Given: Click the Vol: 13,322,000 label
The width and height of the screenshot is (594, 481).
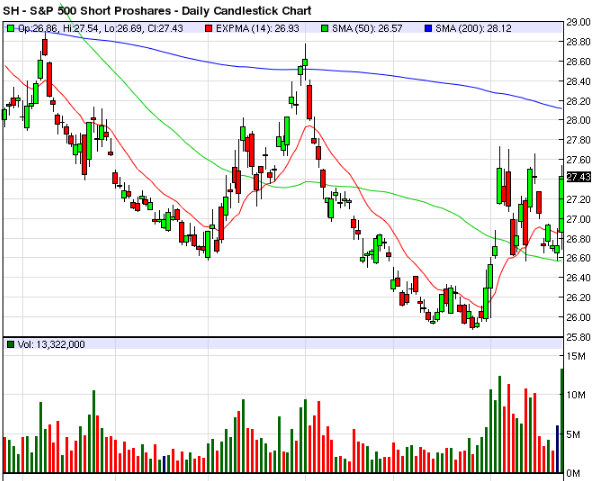Looking at the screenshot, I should (x=52, y=344).
